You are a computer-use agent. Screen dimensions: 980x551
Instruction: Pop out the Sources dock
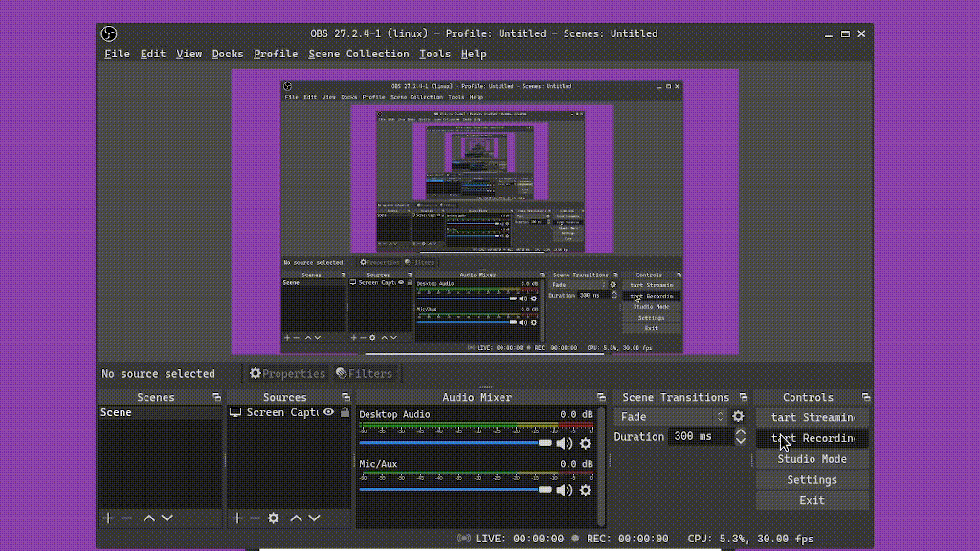[345, 397]
